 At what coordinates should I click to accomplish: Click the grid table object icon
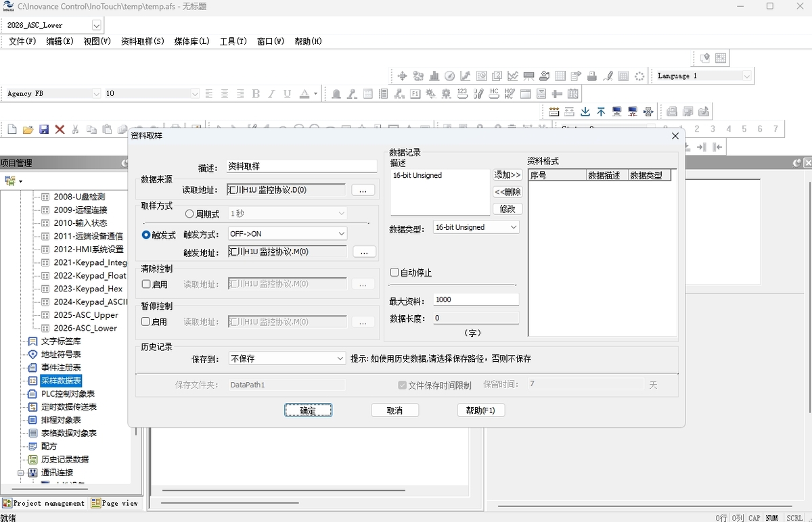click(560, 76)
